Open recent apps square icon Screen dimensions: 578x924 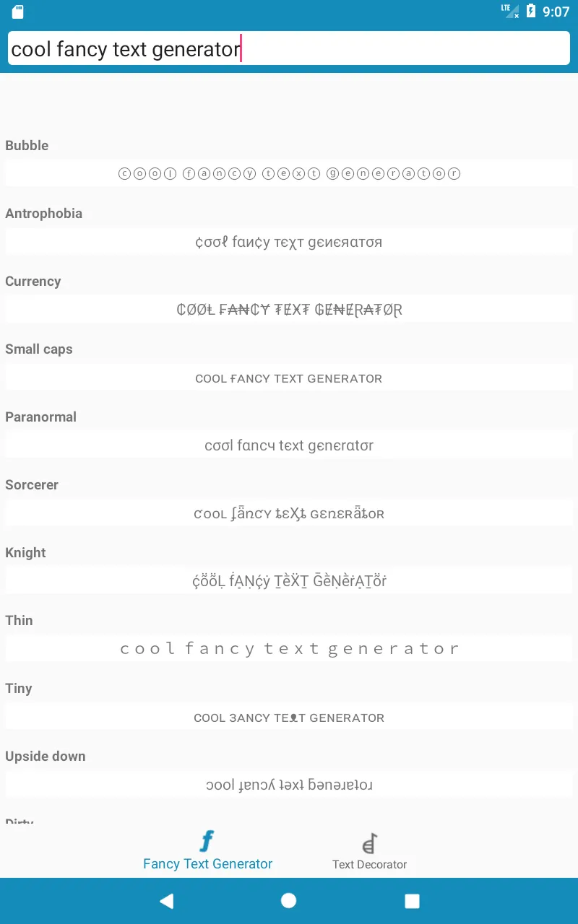[x=412, y=900]
